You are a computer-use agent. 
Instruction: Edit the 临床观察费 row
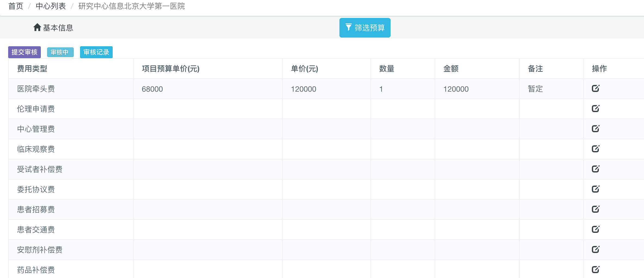[596, 149]
